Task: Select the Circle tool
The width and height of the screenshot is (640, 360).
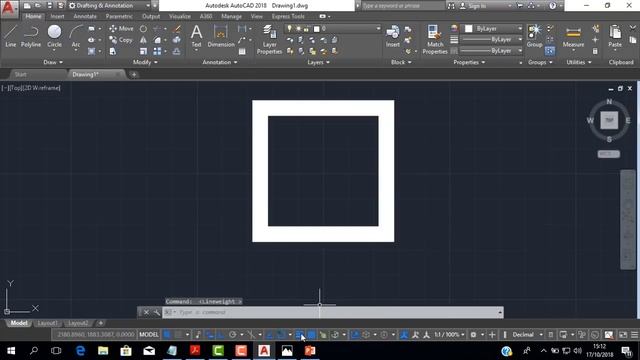Action: [x=54, y=36]
